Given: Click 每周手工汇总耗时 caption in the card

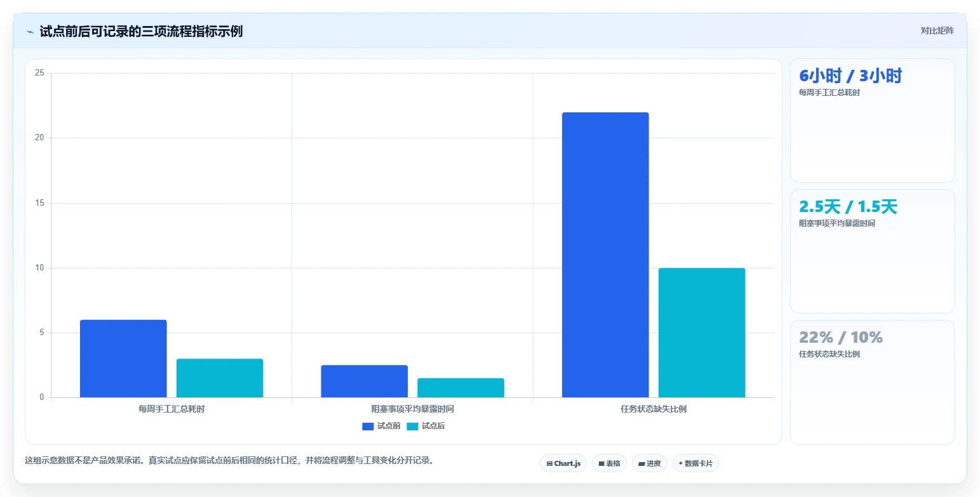Looking at the screenshot, I should 829,93.
